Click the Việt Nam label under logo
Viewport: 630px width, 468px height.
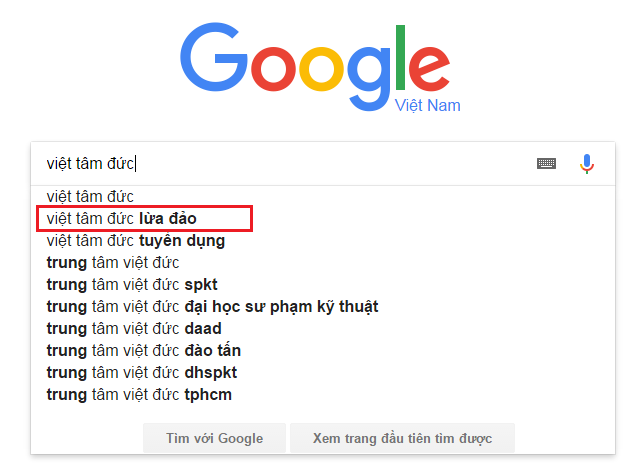[x=427, y=105]
